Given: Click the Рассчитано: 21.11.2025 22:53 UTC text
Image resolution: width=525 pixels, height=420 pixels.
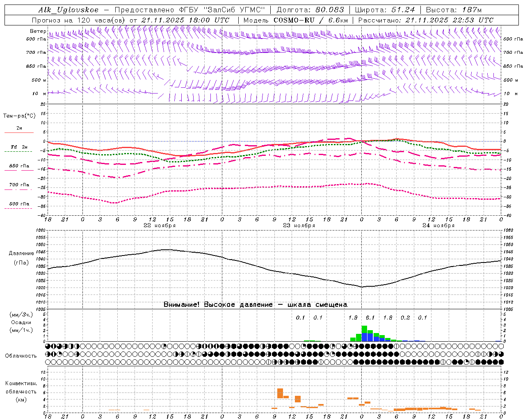Looking at the screenshot, I should (426, 20).
